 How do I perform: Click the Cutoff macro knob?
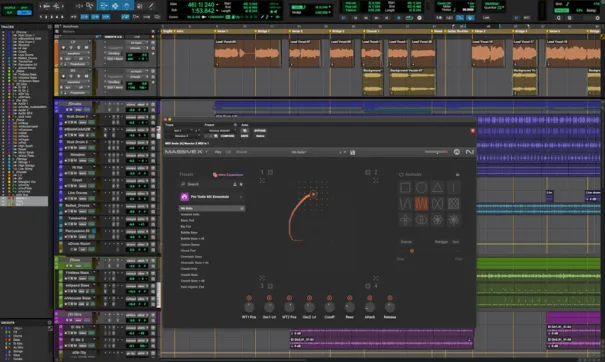[x=329, y=307]
